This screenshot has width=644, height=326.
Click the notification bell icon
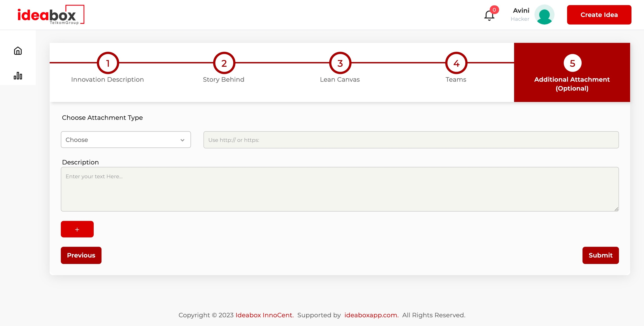click(489, 15)
